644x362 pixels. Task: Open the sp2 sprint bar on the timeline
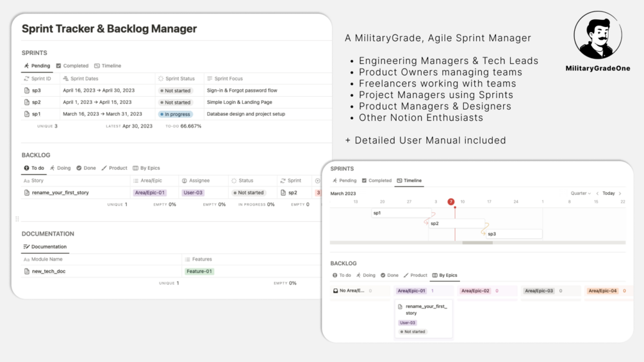click(456, 224)
